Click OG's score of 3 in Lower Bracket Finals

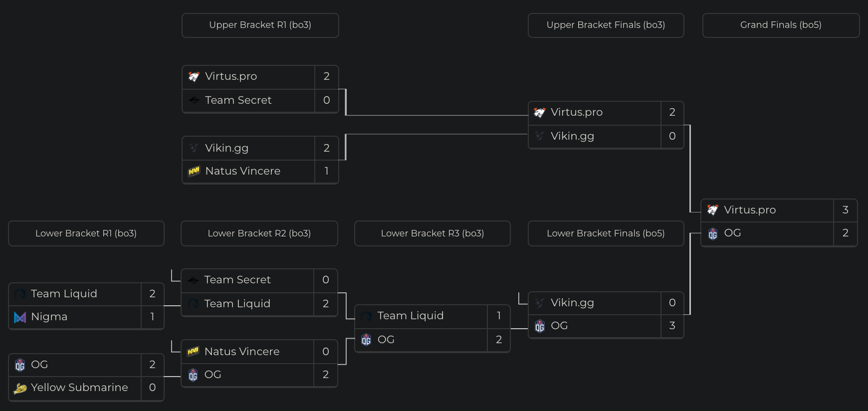coord(672,326)
